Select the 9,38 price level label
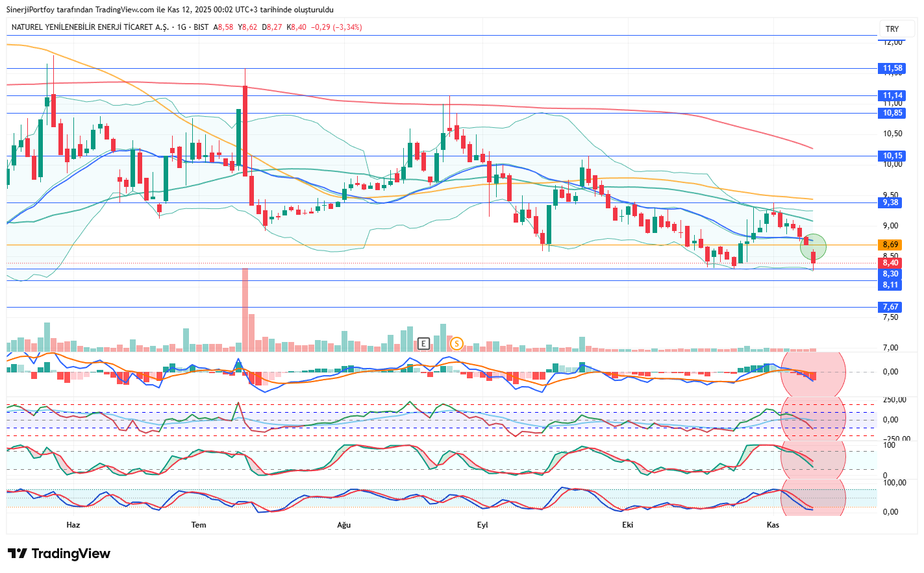Viewport: 924px width, 573px height. [890, 202]
